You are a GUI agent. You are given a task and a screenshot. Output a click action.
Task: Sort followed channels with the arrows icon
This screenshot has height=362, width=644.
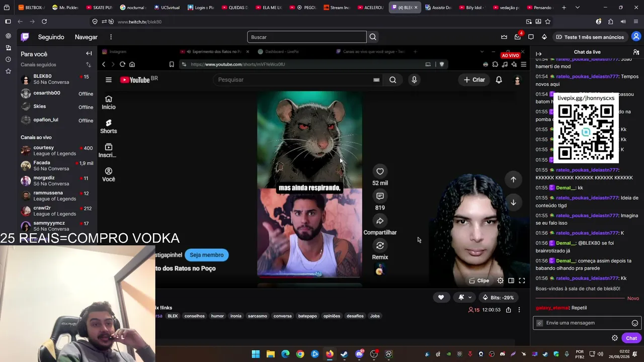click(x=89, y=65)
